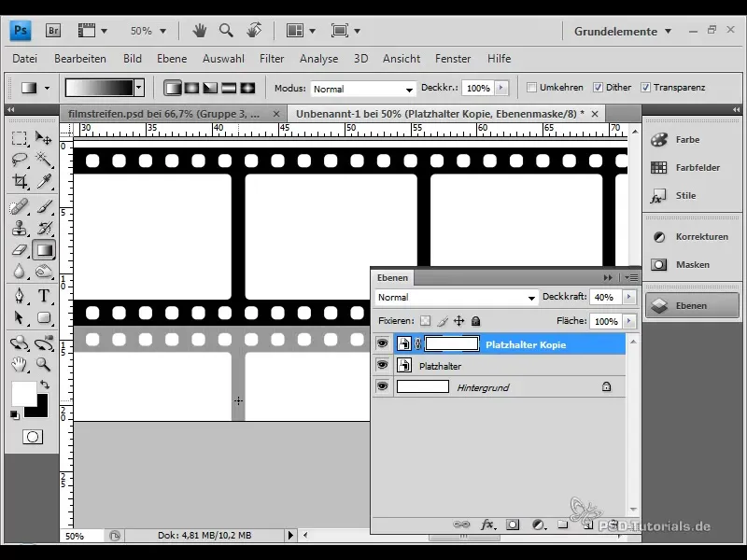Open the Grundelemente workspace dropdown
Viewport: 747px width, 560px height.
(x=623, y=32)
